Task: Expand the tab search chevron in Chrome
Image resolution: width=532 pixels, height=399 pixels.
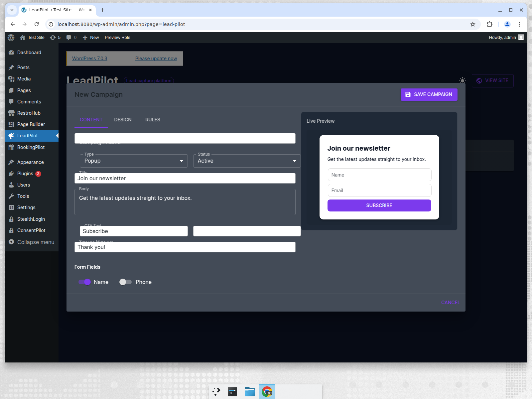Action: (12, 10)
